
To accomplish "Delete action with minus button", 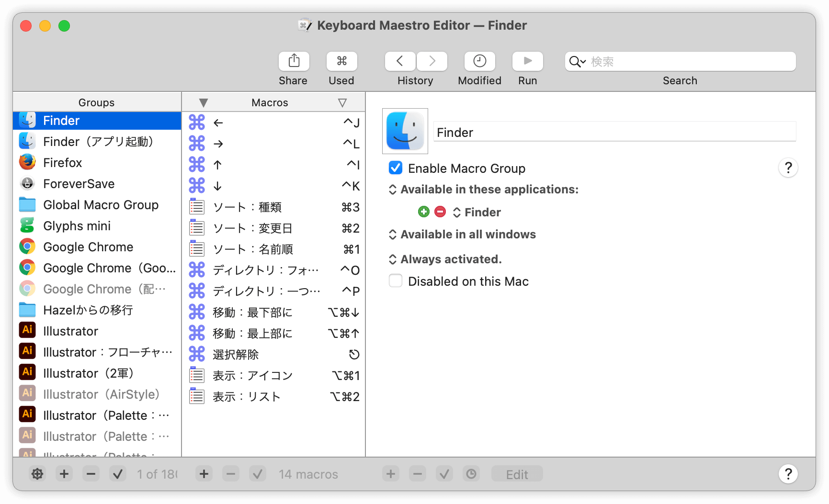I will tap(418, 474).
